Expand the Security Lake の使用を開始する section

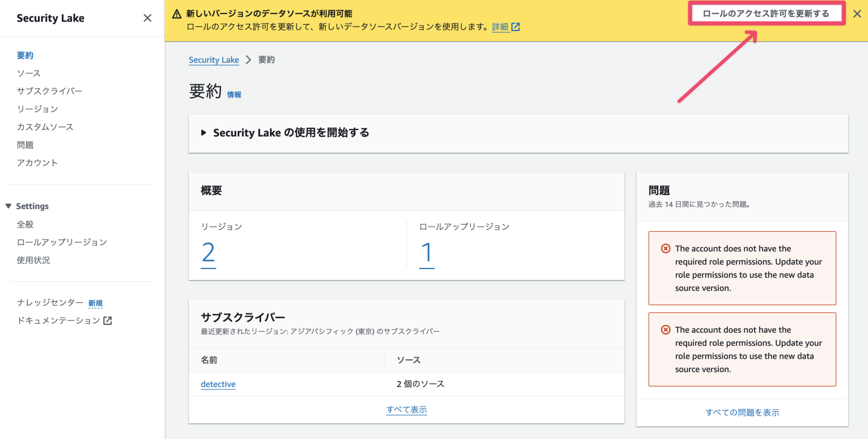[203, 133]
